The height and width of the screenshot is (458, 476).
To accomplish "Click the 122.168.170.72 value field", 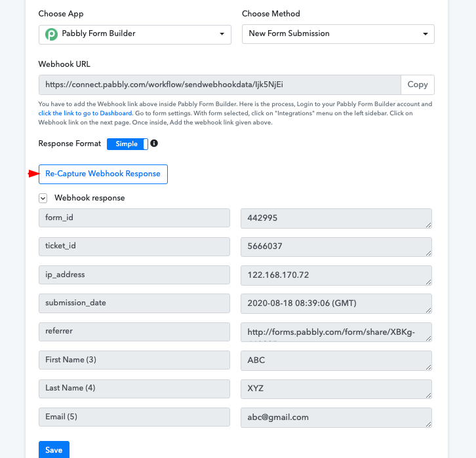I will [x=336, y=275].
